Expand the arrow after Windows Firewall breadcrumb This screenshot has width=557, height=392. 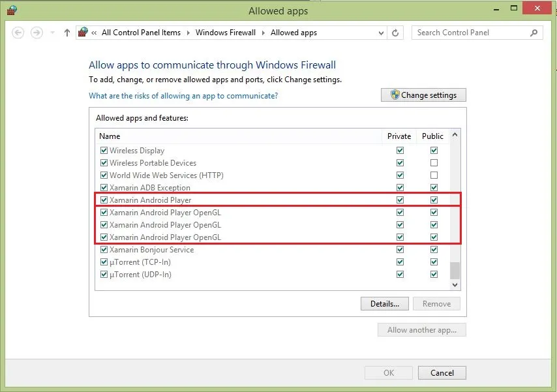[x=263, y=33]
